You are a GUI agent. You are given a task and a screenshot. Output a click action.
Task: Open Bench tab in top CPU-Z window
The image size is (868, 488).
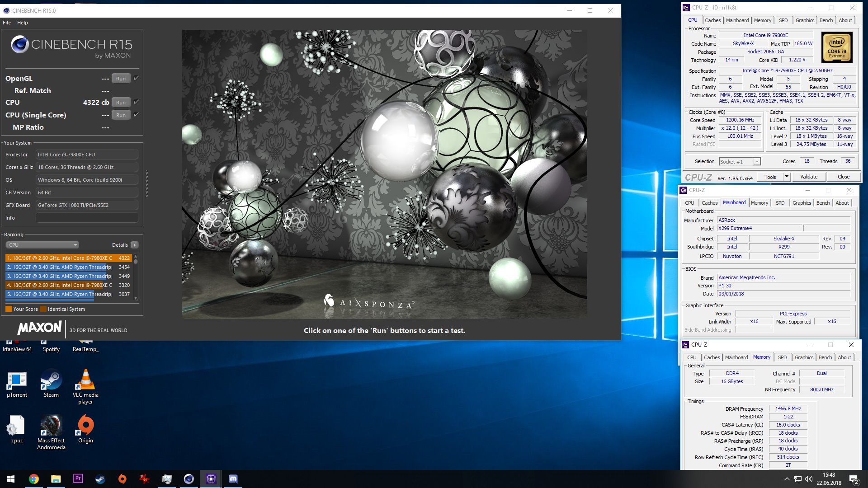[826, 20]
